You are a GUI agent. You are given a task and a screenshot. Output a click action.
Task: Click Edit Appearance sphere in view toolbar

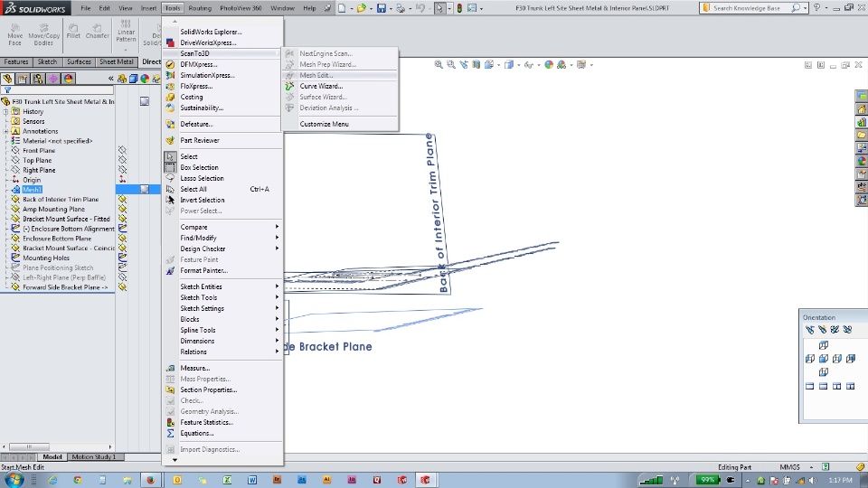pyautogui.click(x=549, y=65)
